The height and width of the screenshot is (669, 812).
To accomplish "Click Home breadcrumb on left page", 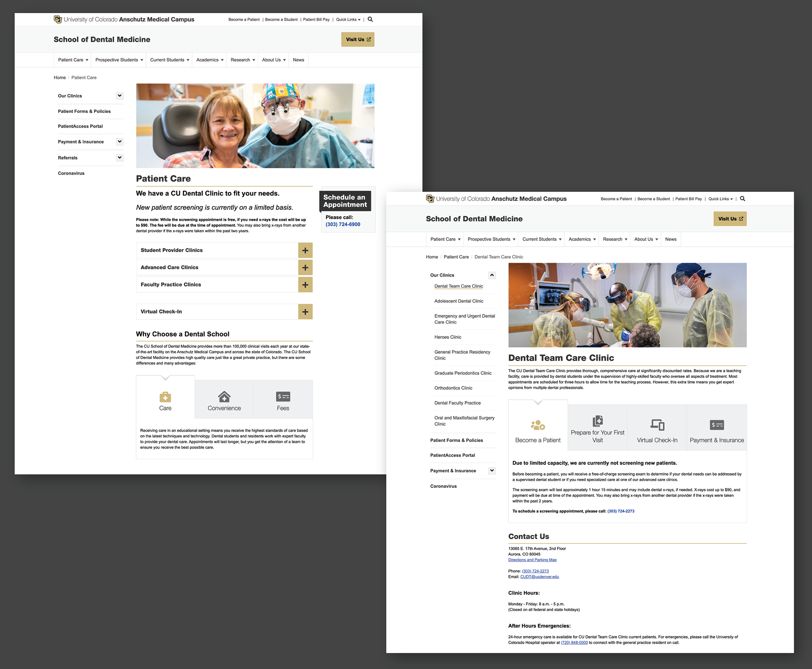I will click(60, 78).
